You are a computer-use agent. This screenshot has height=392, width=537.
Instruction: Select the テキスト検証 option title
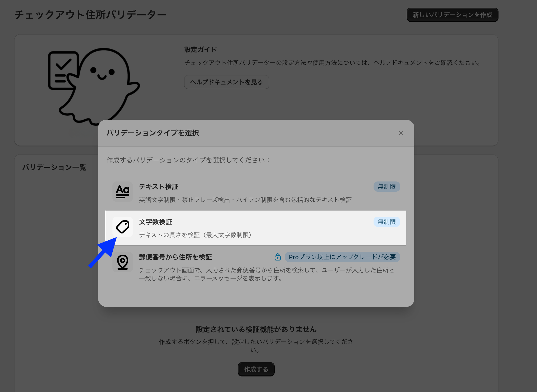(x=159, y=187)
